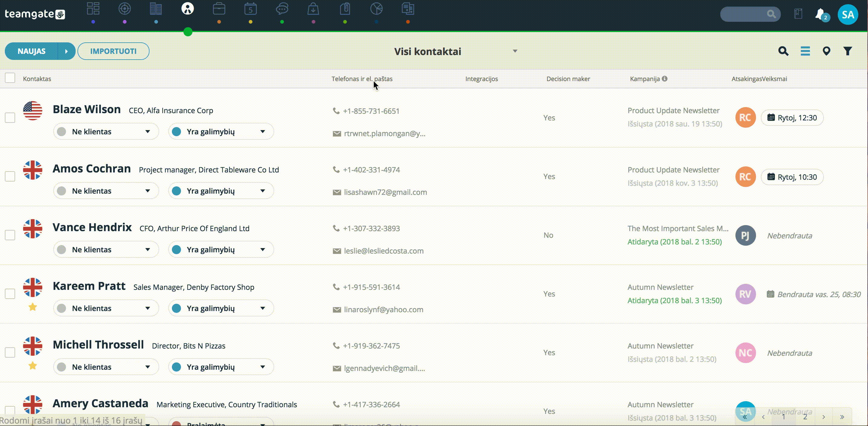Image resolution: width=868 pixels, height=426 pixels.
Task: Switch to map pin view
Action: pos(826,51)
